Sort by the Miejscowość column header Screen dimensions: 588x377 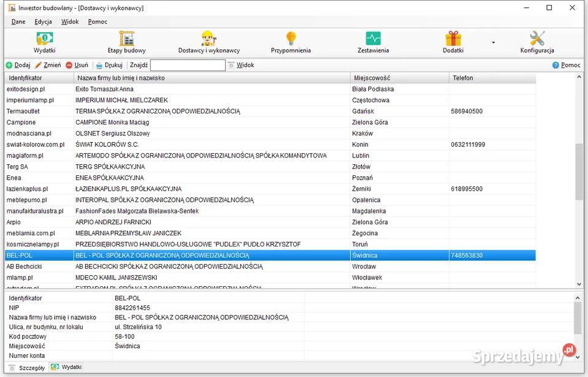[x=399, y=78]
